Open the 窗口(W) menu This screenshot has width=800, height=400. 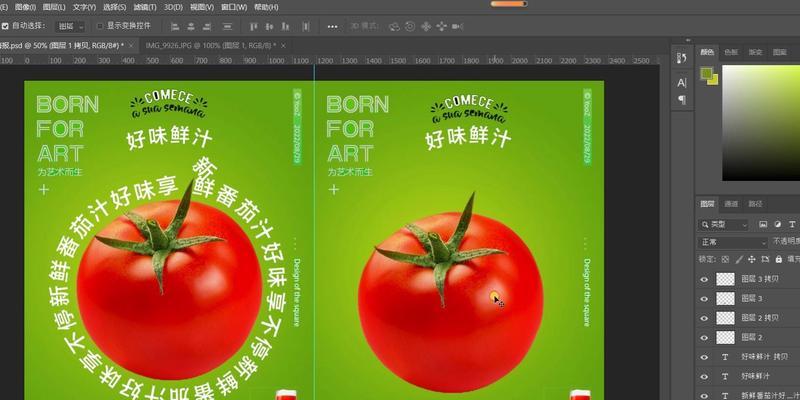point(234,7)
